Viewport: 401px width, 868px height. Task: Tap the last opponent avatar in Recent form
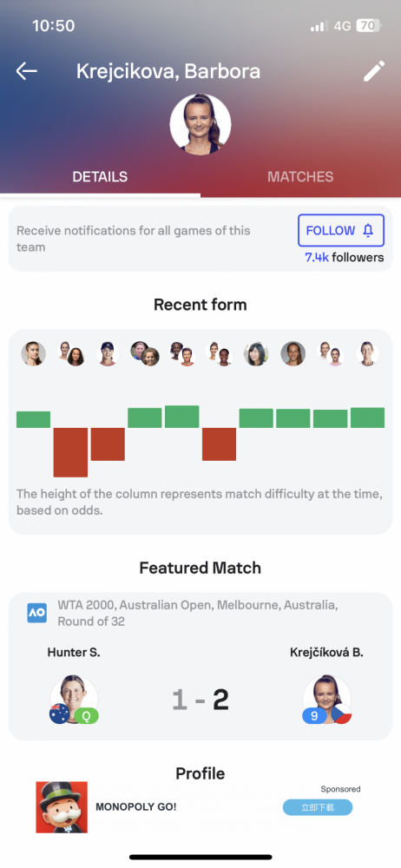click(x=368, y=354)
